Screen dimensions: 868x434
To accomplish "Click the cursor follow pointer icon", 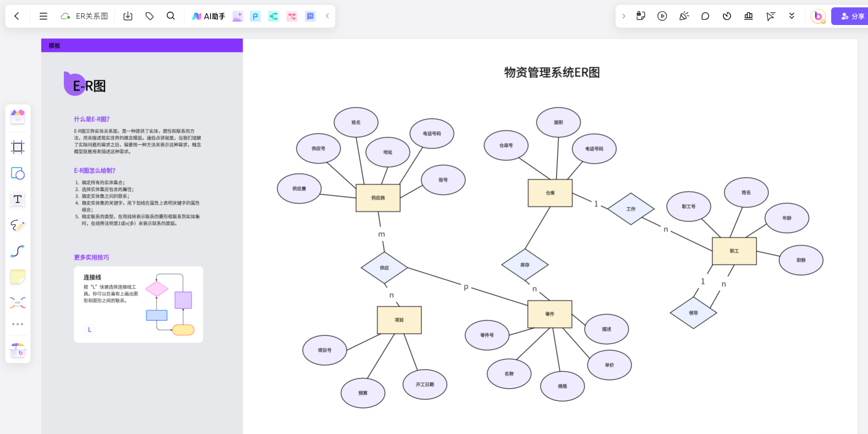I will click(x=770, y=16).
